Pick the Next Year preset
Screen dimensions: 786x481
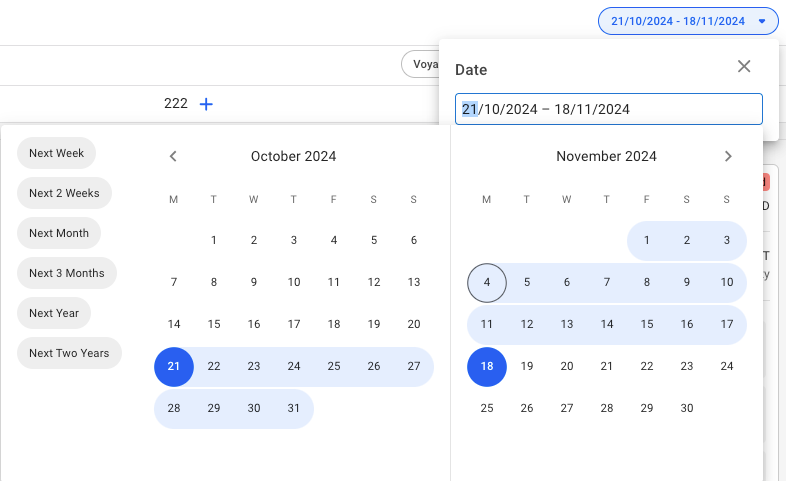click(54, 313)
